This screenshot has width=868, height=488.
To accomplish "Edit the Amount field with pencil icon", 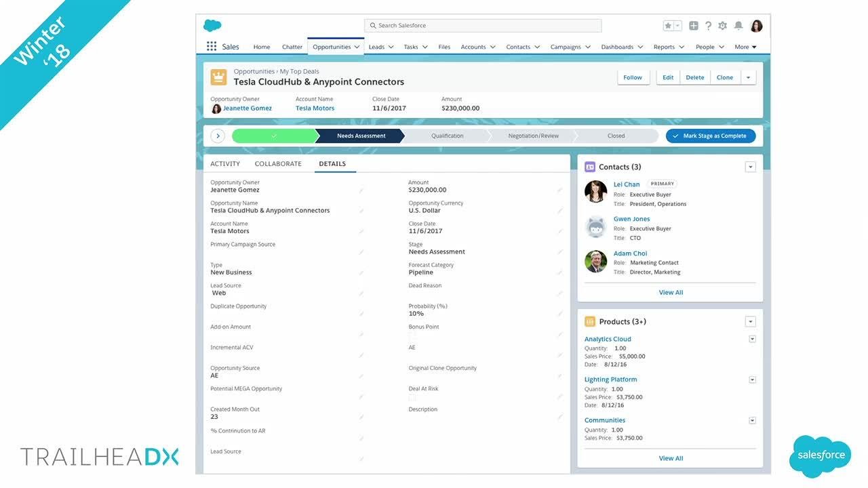I will 560,190.
